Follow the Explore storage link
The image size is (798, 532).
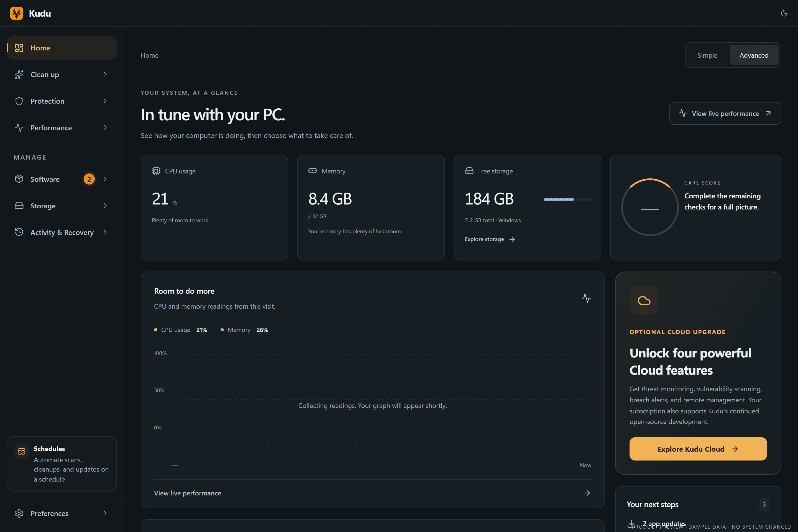(490, 239)
